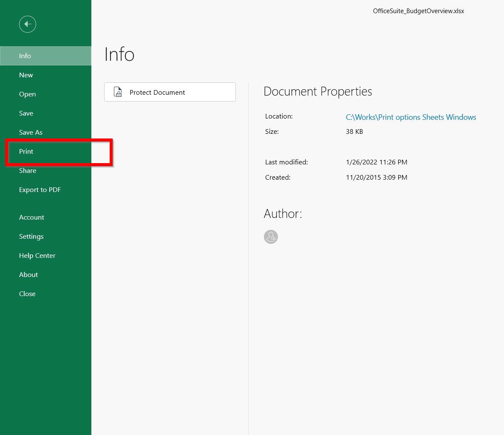
Task: Go to Help Center
Action: (45, 255)
